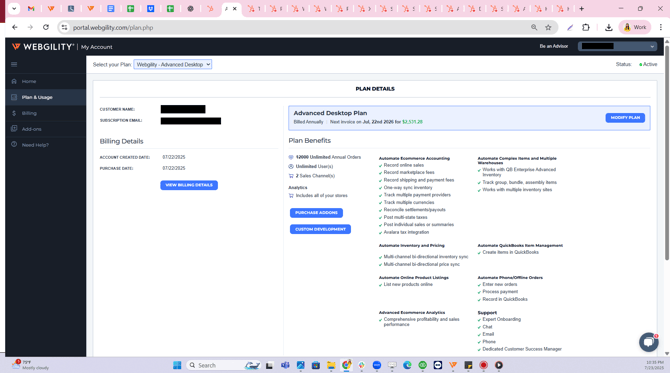
Task: Reload the page with refresh icon
Action: click(46, 27)
